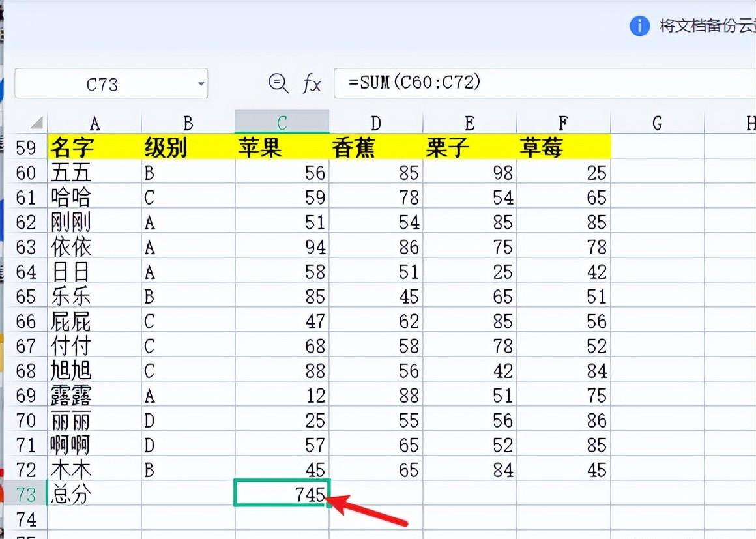756x539 pixels.
Task: Click the blue info icon in notification
Action: point(640,25)
